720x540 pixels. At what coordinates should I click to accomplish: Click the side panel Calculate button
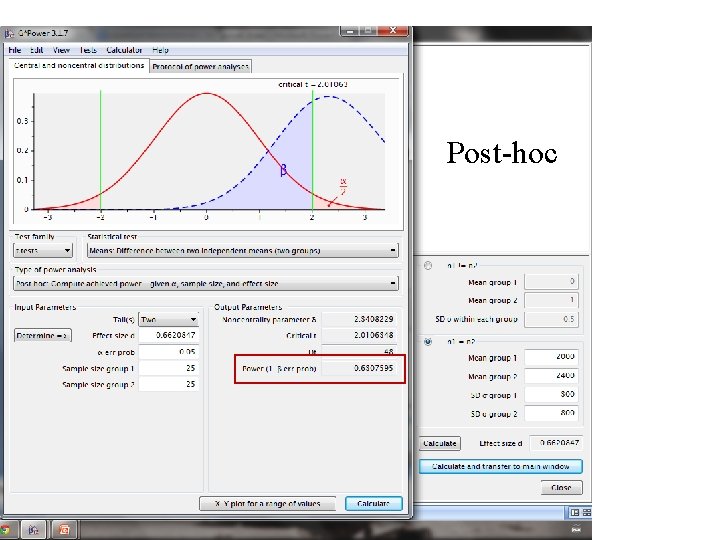439,444
